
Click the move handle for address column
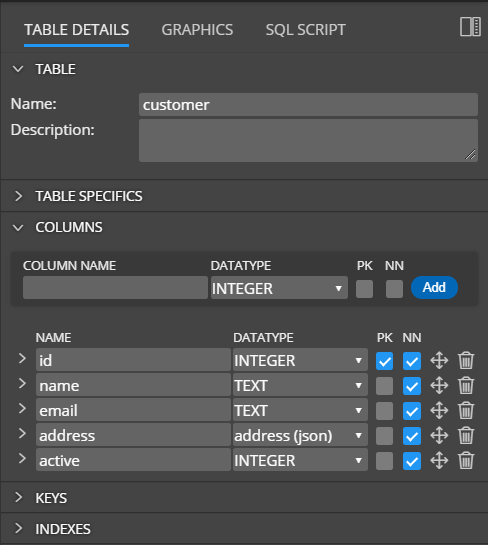439,436
